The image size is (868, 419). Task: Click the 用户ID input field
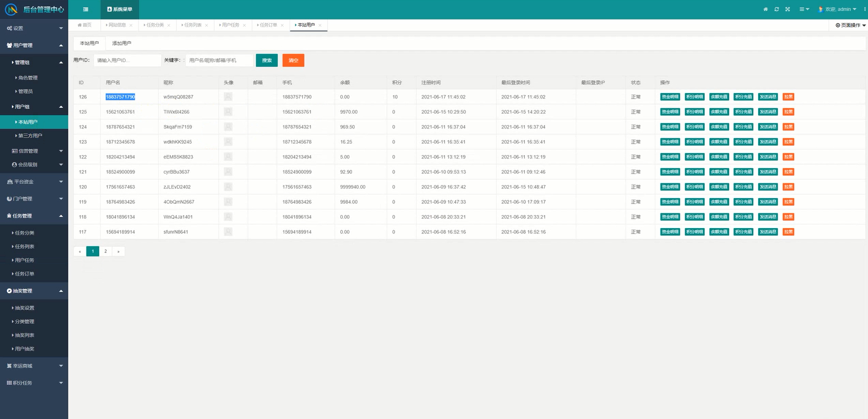(127, 60)
